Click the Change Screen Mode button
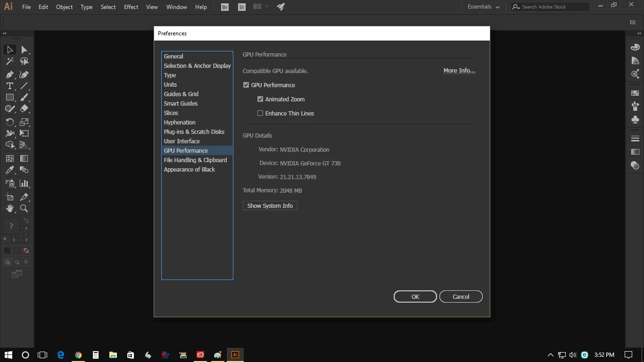 click(17, 274)
